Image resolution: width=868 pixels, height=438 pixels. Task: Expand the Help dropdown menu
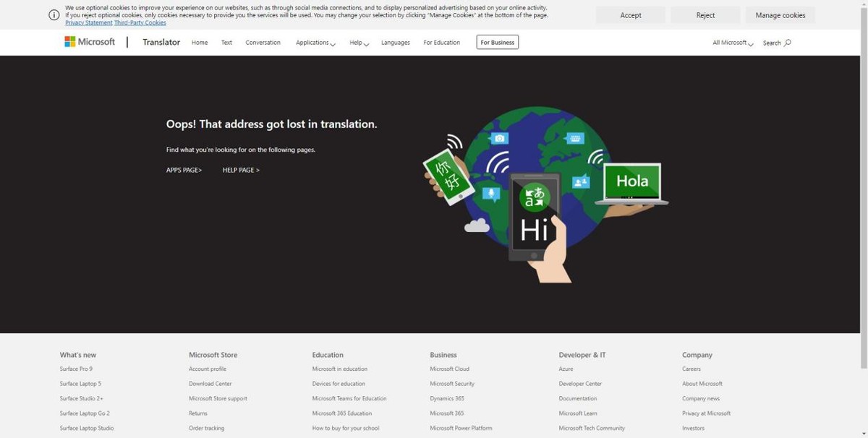click(359, 43)
